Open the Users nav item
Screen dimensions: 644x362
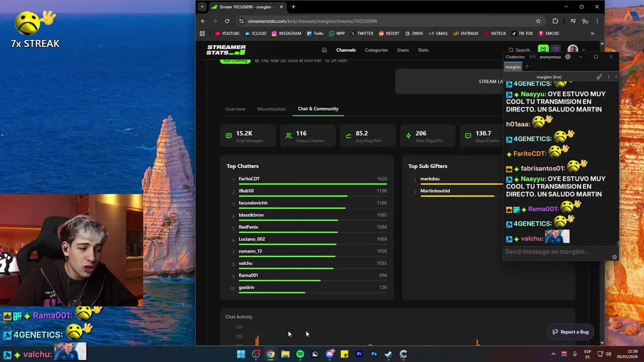pyautogui.click(x=403, y=50)
